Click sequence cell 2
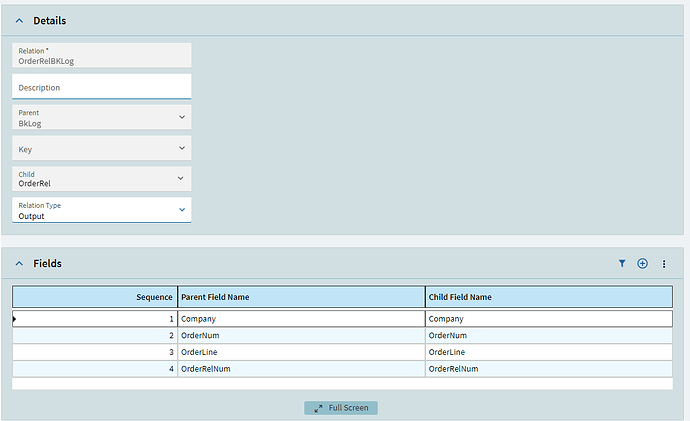Image resolution: width=690 pixels, height=421 pixels. pyautogui.click(x=95, y=336)
